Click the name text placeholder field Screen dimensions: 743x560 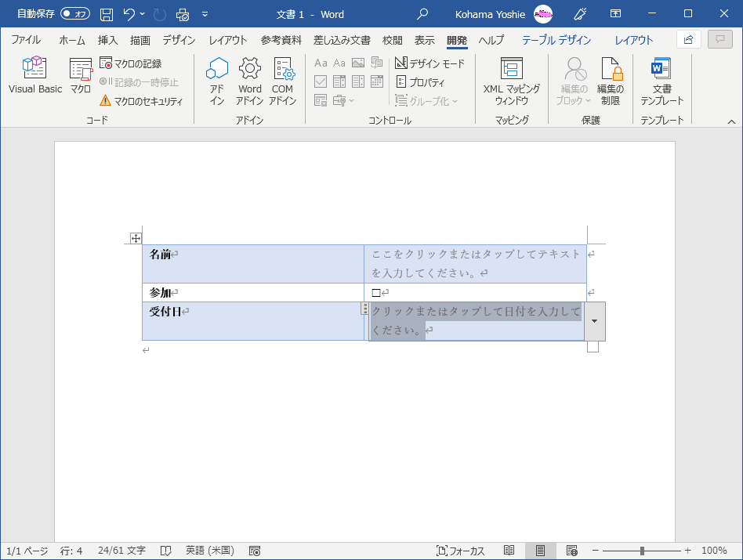476,264
